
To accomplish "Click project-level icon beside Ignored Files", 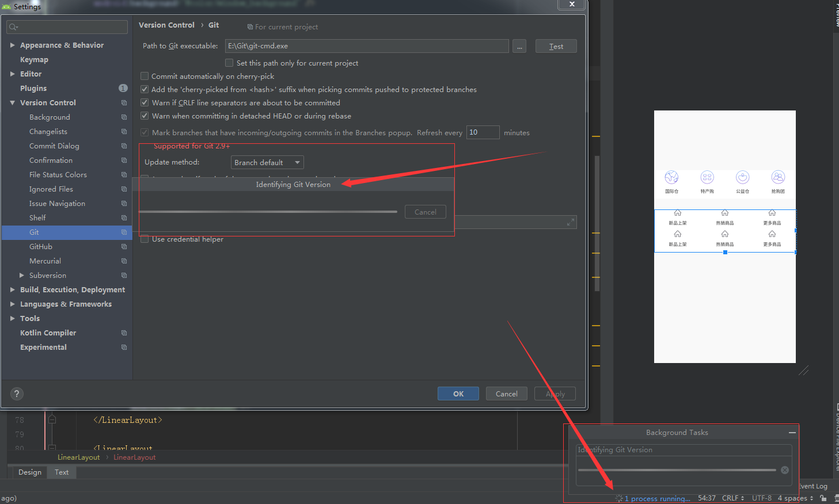I will pyautogui.click(x=124, y=189).
